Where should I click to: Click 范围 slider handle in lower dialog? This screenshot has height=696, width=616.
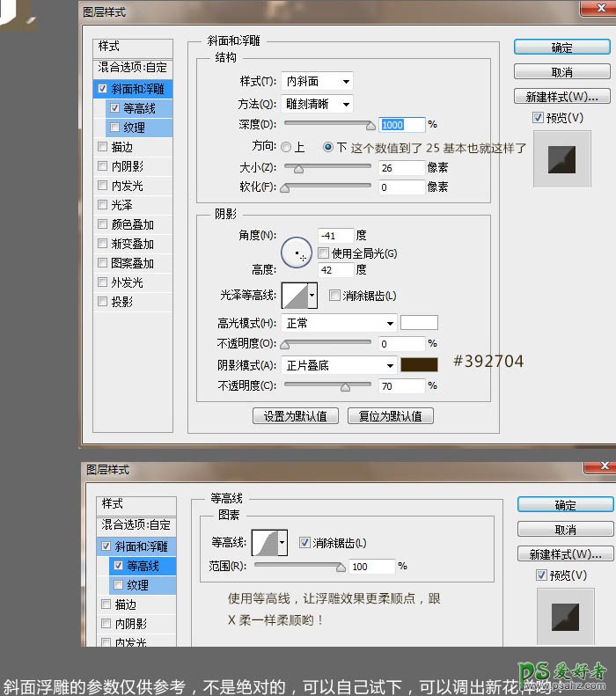[341, 568]
